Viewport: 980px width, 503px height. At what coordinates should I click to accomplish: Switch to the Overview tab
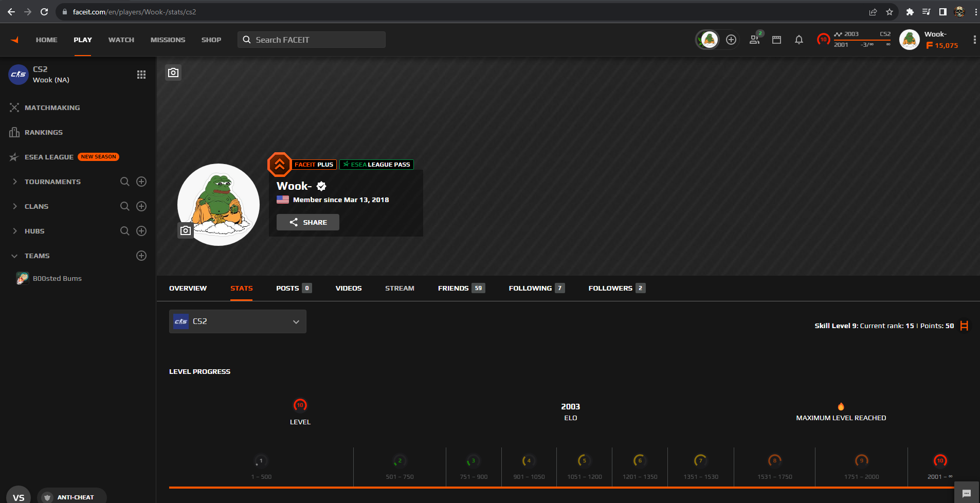(188, 288)
